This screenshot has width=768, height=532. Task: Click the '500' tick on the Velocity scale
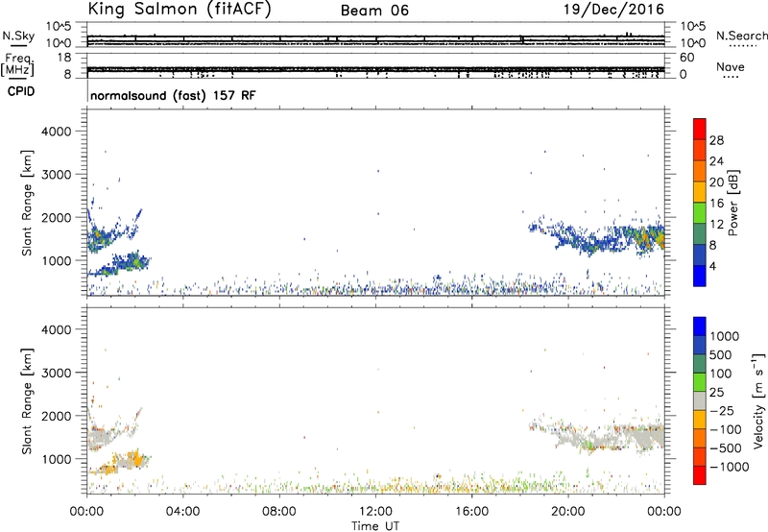coord(721,355)
